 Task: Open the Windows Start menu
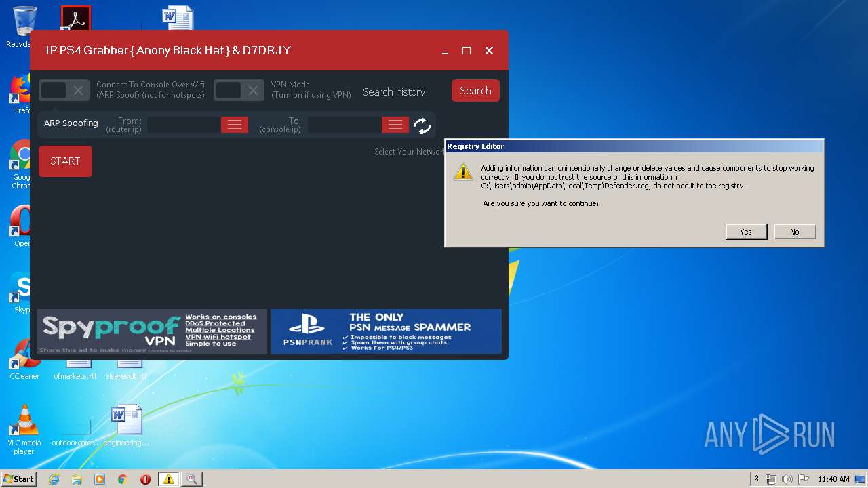tap(18, 479)
